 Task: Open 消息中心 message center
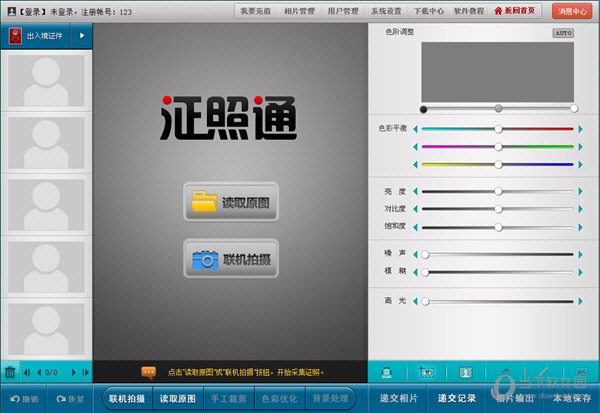tap(572, 11)
